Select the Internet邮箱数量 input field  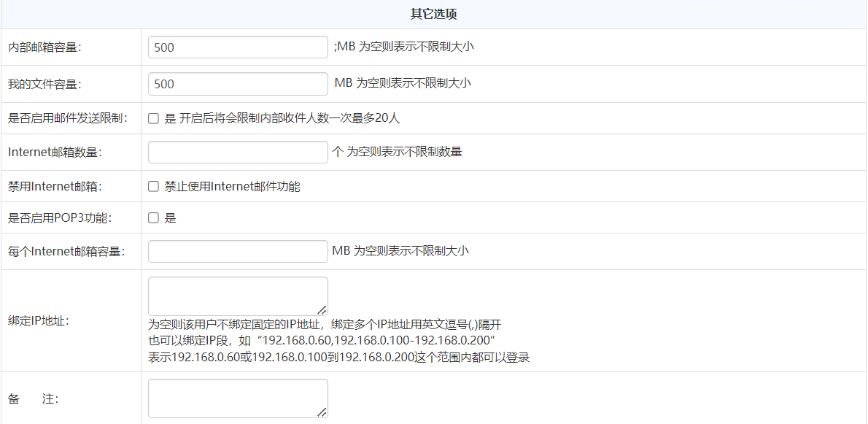coord(238,152)
